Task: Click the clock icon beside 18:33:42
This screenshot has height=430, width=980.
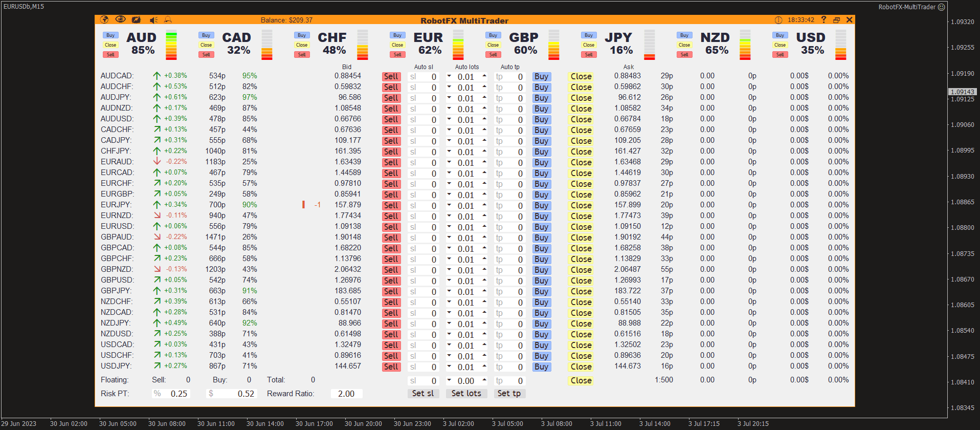Action: point(778,20)
